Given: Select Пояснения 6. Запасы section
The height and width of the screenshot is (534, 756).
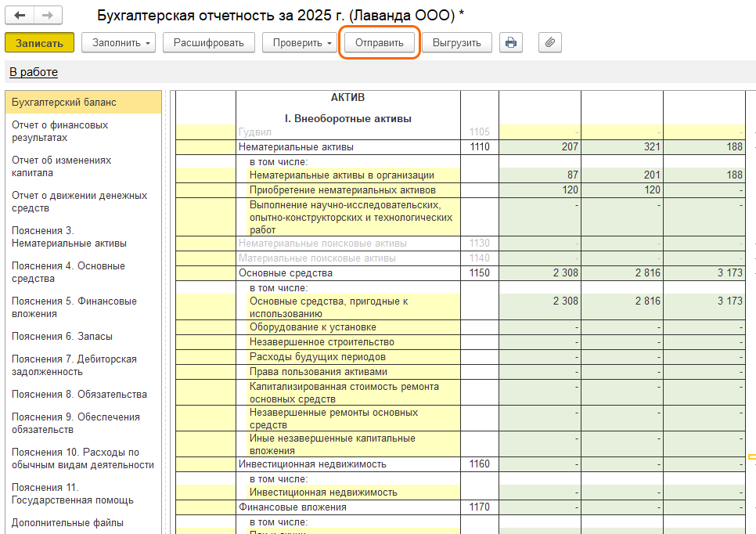Looking at the screenshot, I should [62, 337].
